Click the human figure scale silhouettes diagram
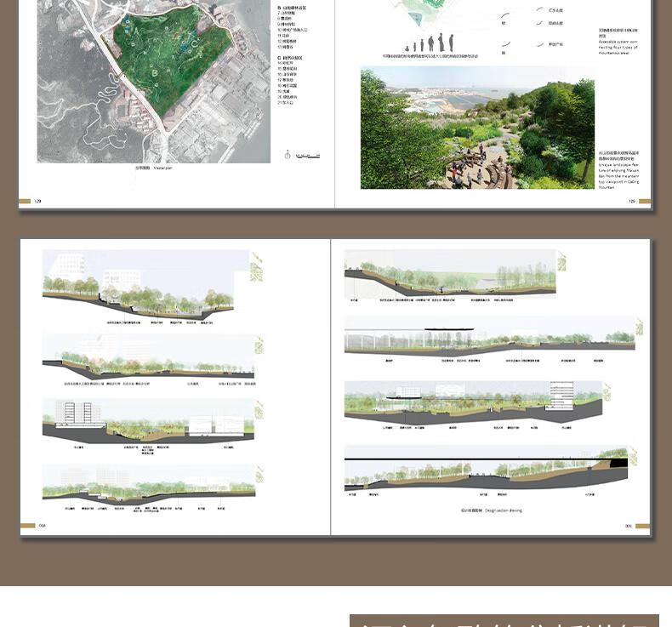Image resolution: width=672 pixels, height=627 pixels. point(432,43)
